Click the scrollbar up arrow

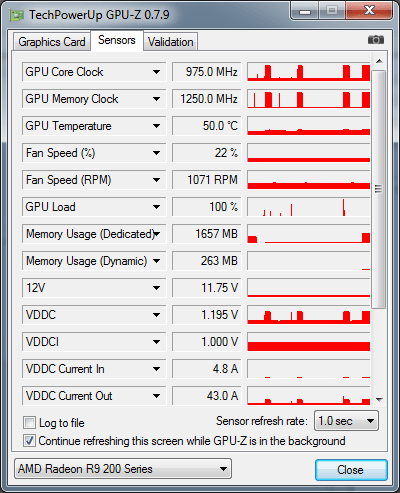(x=379, y=61)
